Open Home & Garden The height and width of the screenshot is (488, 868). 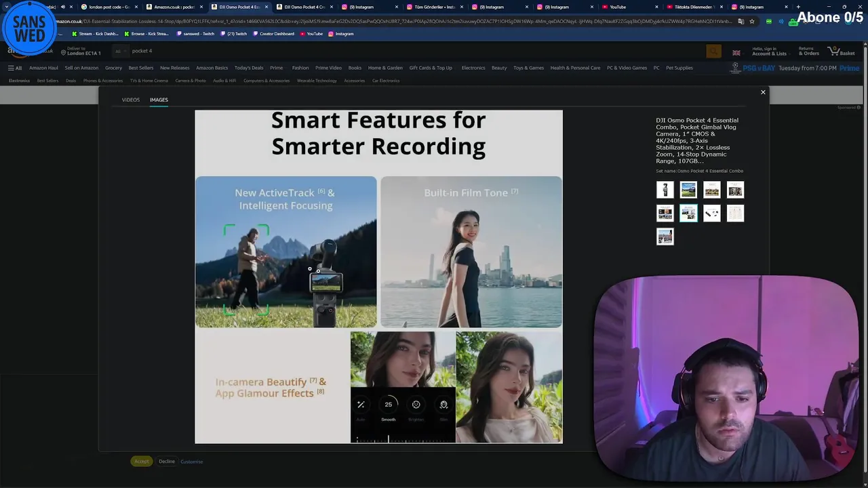[385, 68]
